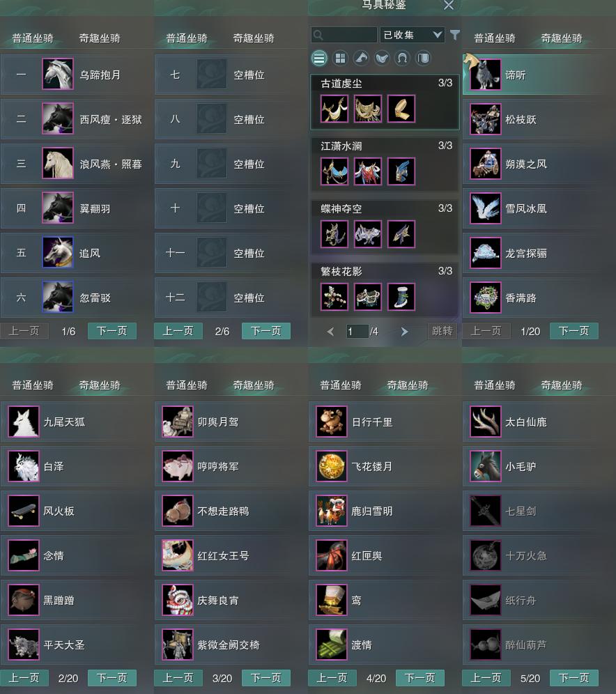Select the saddle category filter icon
Image resolution: width=616 pixels, height=694 pixels.
tap(382, 59)
